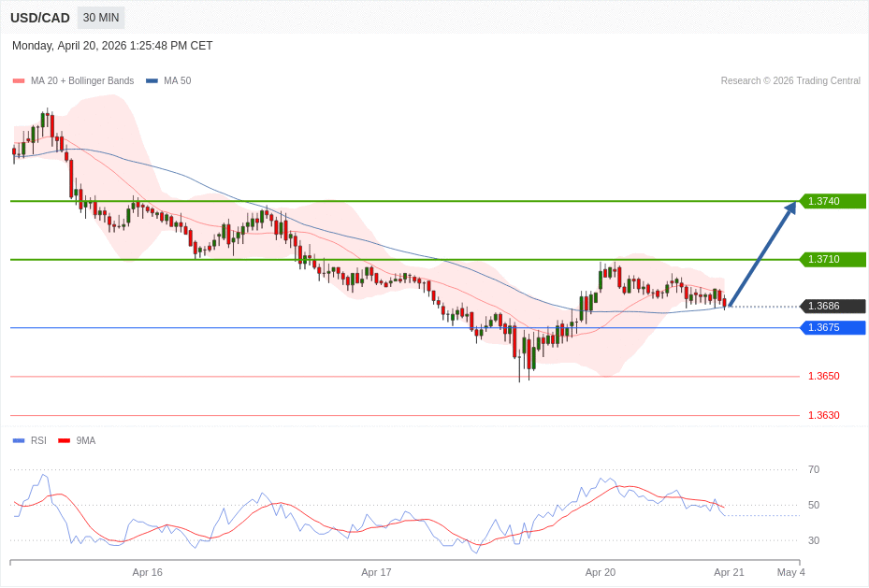Click the blue upward forecast arrow head
Image resolution: width=869 pixels, height=588 pixels.
pyautogui.click(x=789, y=208)
